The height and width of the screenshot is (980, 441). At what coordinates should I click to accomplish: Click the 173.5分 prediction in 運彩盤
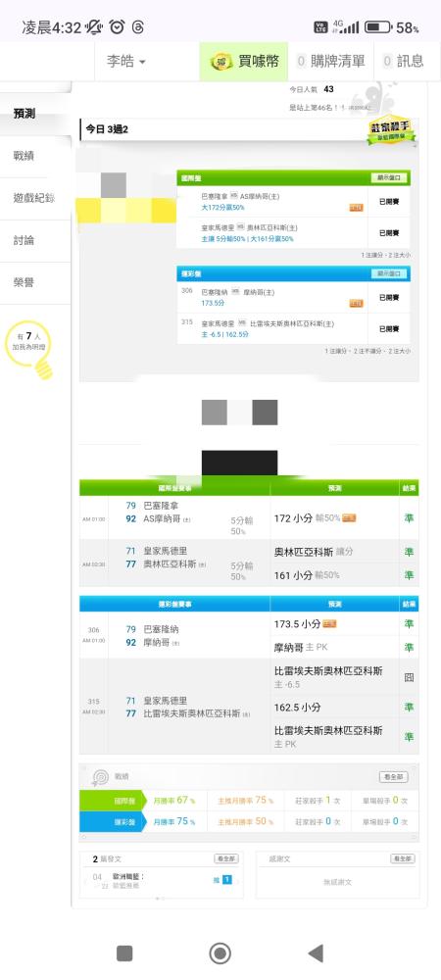213,303
